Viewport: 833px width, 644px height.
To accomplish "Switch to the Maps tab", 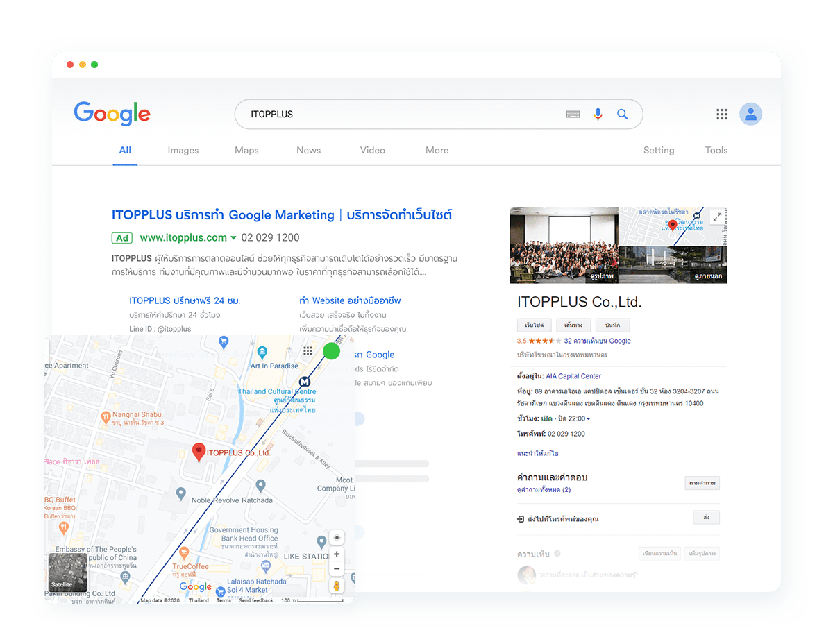I will 246,150.
